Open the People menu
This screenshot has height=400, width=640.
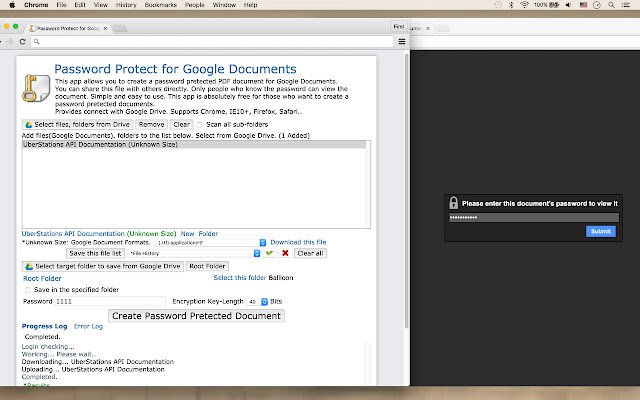coord(195,5)
